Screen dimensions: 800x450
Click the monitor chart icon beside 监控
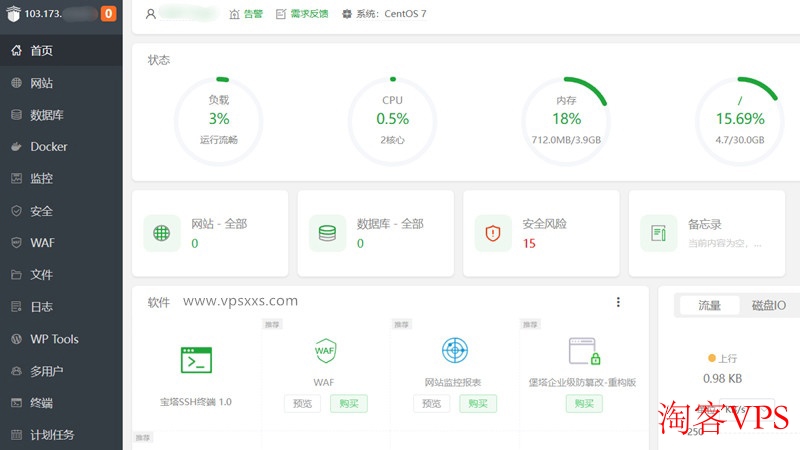[16, 179]
